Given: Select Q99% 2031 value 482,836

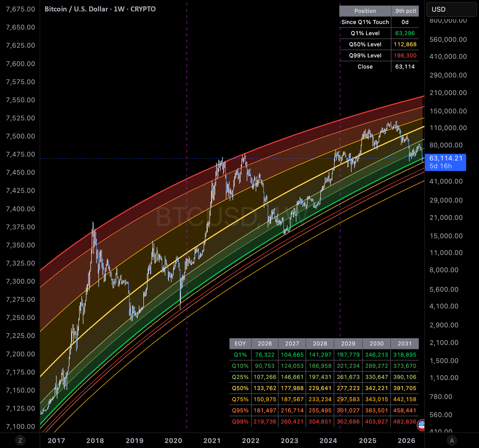Looking at the screenshot, I should click(x=405, y=422).
